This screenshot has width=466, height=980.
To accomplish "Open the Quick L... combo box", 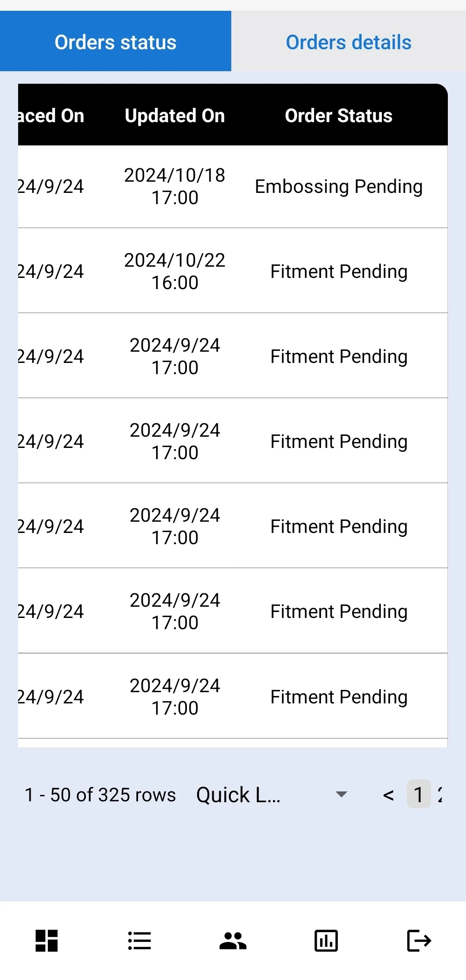I will [x=273, y=794].
